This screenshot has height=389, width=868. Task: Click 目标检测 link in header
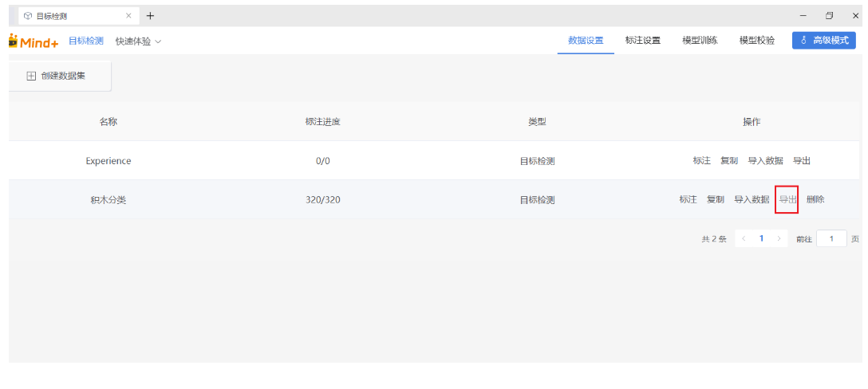pyautogui.click(x=86, y=41)
